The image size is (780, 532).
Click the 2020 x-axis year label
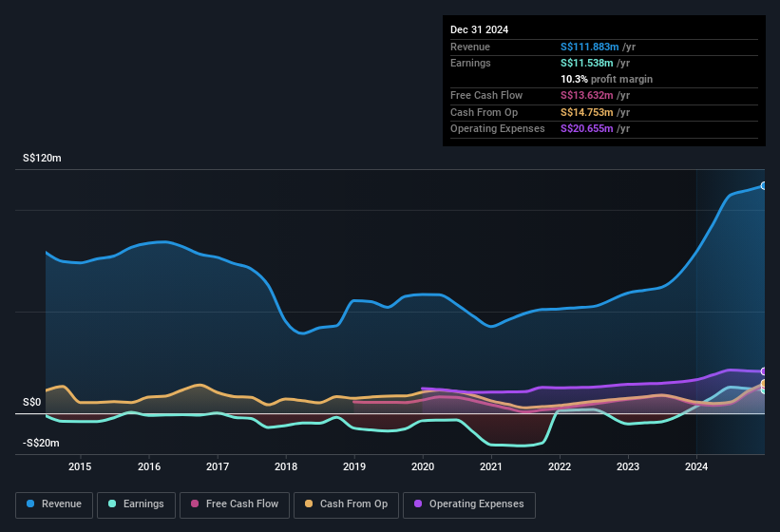pyautogui.click(x=423, y=466)
